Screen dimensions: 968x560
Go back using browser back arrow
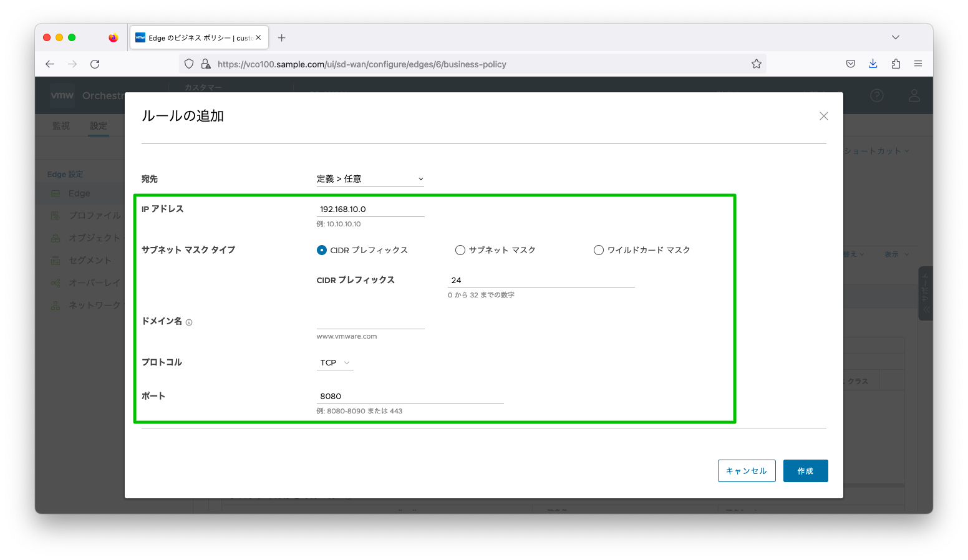[x=50, y=64]
